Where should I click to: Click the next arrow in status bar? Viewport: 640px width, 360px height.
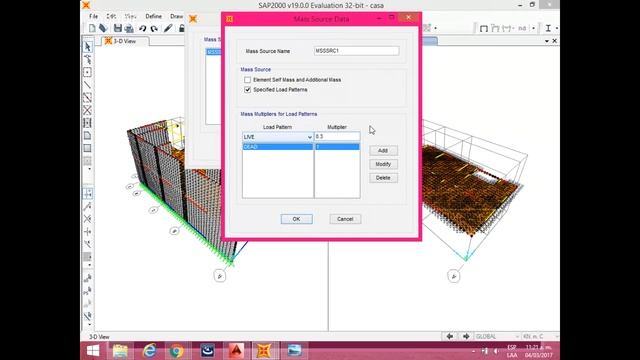click(x=466, y=336)
